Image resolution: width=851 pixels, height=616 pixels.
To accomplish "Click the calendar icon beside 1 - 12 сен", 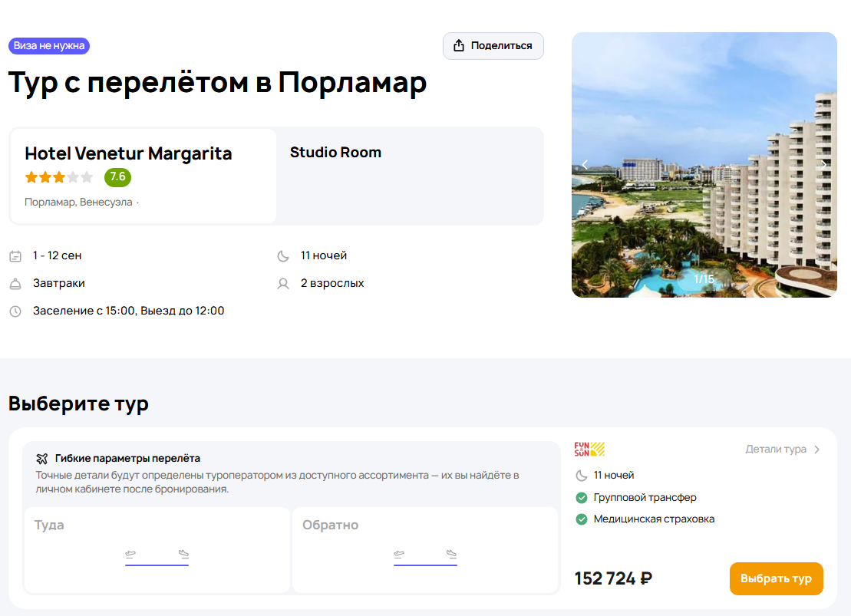I will click(x=15, y=256).
